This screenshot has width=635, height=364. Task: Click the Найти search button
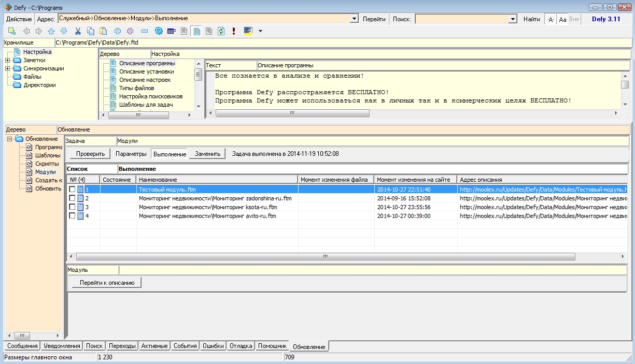coord(531,19)
